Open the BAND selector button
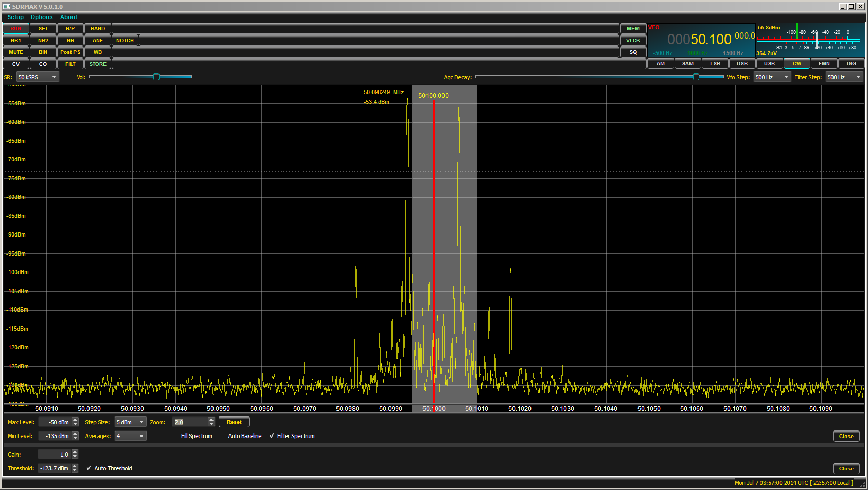The height and width of the screenshot is (490, 868). click(x=98, y=29)
